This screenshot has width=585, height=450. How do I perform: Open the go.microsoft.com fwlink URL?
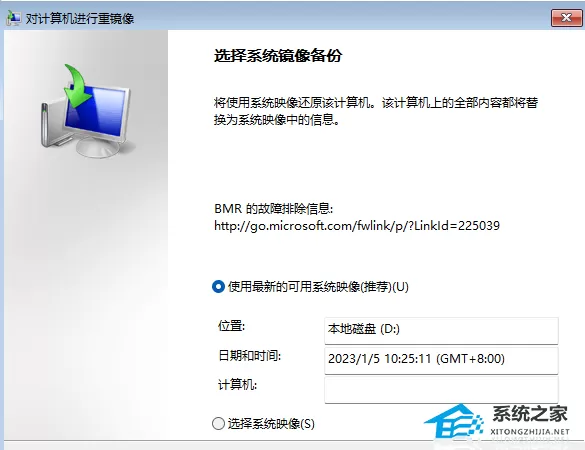357,225
